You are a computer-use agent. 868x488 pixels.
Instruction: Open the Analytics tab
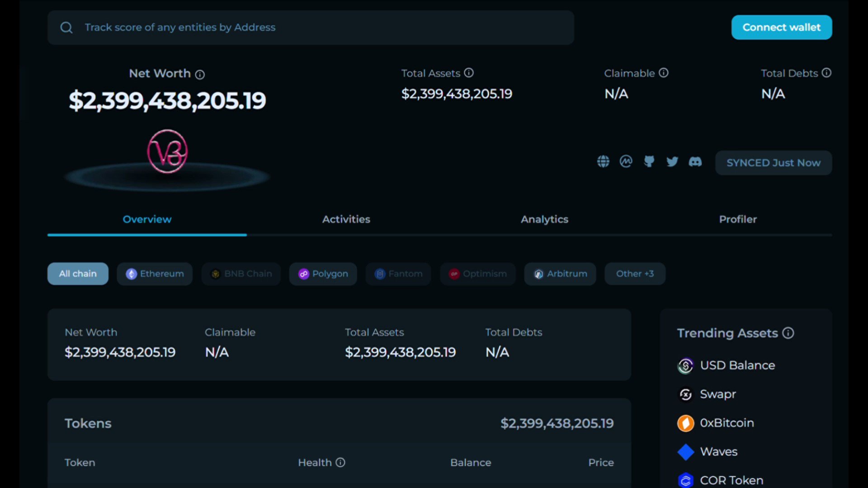click(x=544, y=219)
